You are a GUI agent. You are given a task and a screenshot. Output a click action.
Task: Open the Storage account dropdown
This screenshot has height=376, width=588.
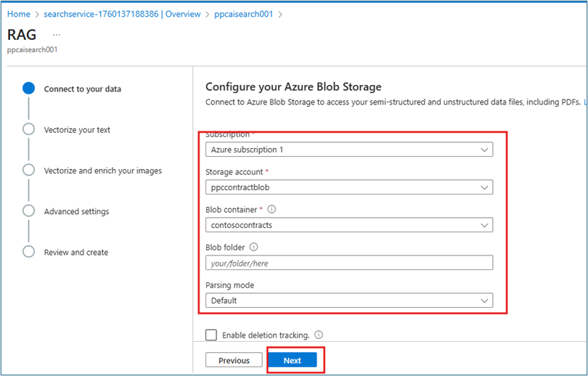click(x=349, y=187)
